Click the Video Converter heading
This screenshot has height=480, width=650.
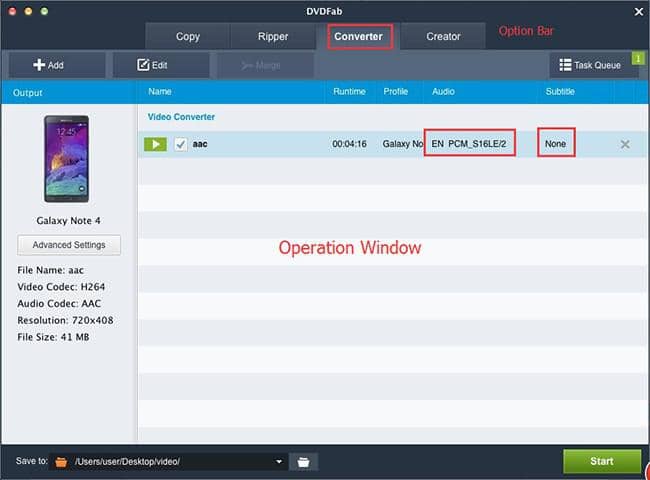pyautogui.click(x=181, y=117)
